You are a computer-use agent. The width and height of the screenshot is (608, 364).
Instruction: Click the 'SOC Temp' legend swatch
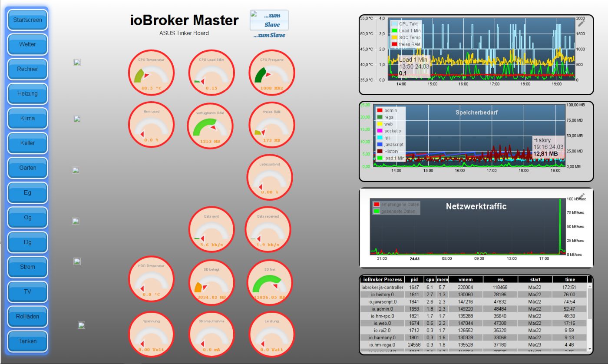coord(394,37)
